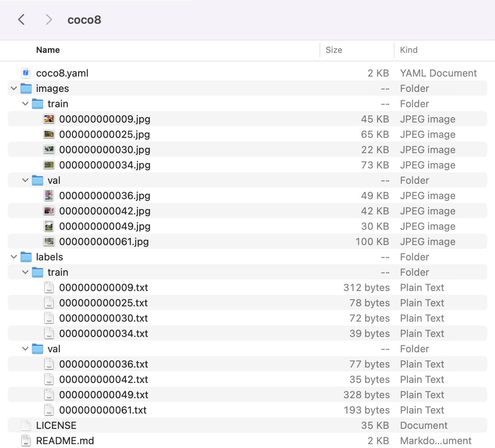
Task: Click the 000000000036.txt file icon
Action: pyautogui.click(x=49, y=364)
